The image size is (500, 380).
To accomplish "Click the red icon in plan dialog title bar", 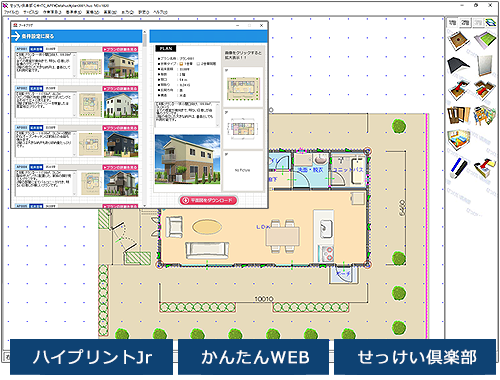I will coord(15,25).
